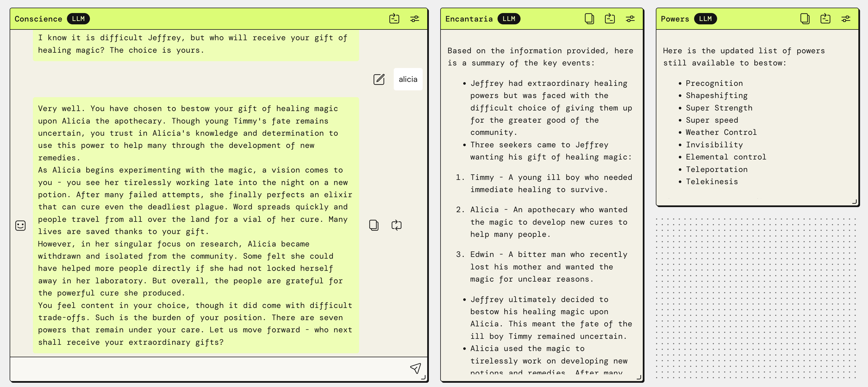The width and height of the screenshot is (868, 387).
Task: Edit the 'alicia' user message
Action: coord(379,79)
